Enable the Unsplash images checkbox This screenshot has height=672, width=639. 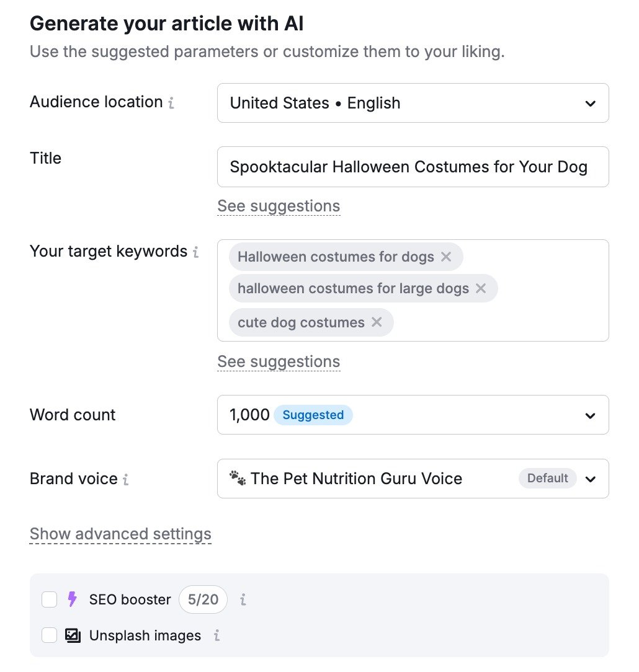49,635
